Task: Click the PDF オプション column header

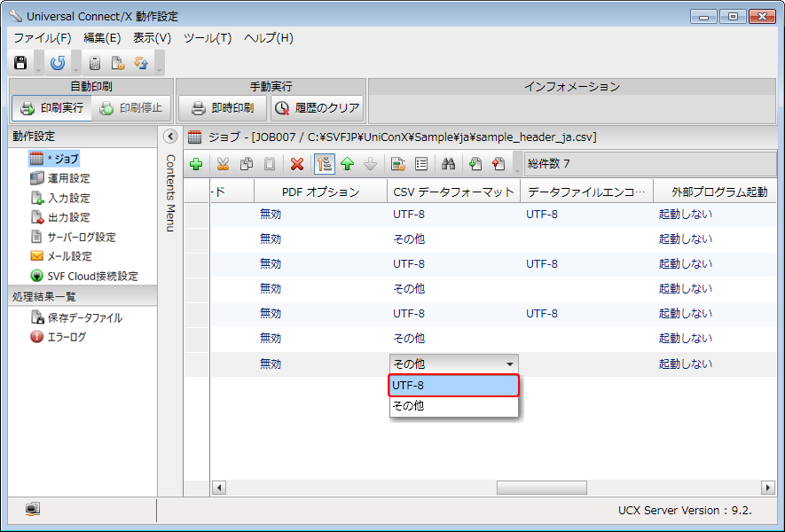Action: tap(320, 192)
